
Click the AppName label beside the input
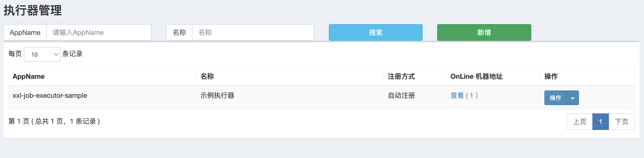25,33
